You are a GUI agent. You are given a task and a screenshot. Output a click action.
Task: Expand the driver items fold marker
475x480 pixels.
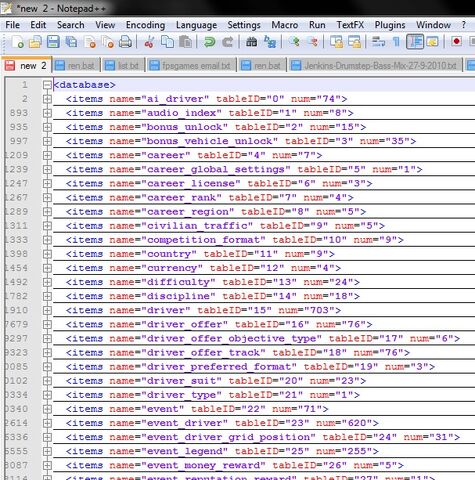pyautogui.click(x=47, y=310)
